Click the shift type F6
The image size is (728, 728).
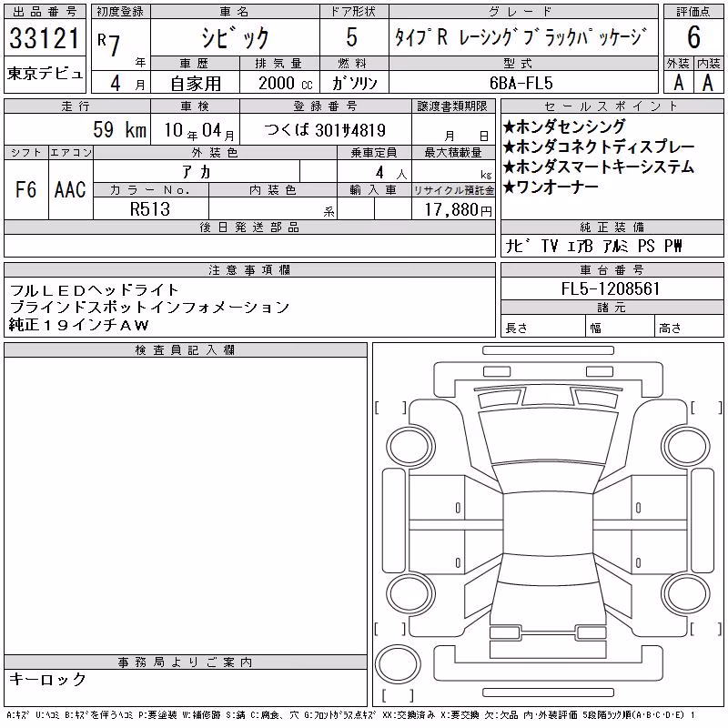coord(26,189)
